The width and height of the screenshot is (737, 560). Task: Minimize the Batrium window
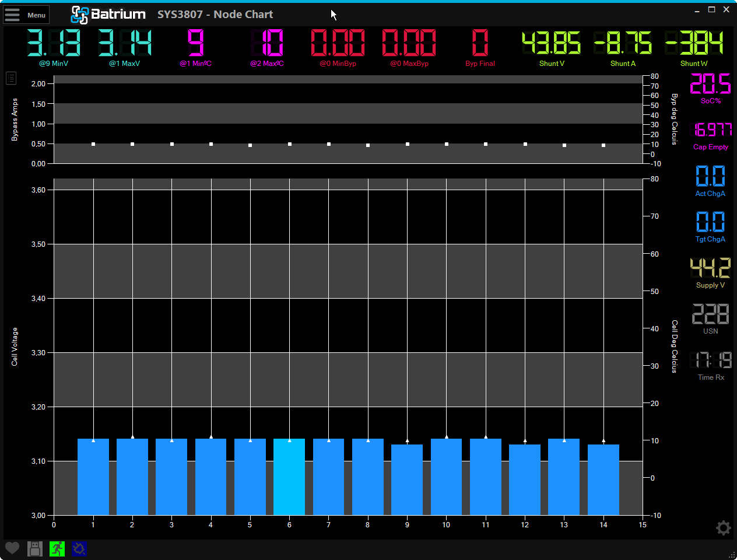coord(697,10)
